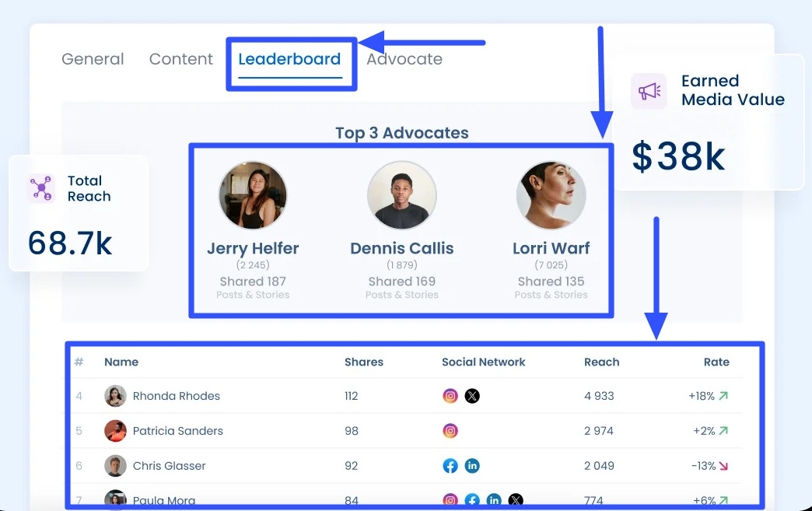Open Instagram icon in Rhonda Rhodes row
Image resolution: width=812 pixels, height=511 pixels.
451,396
